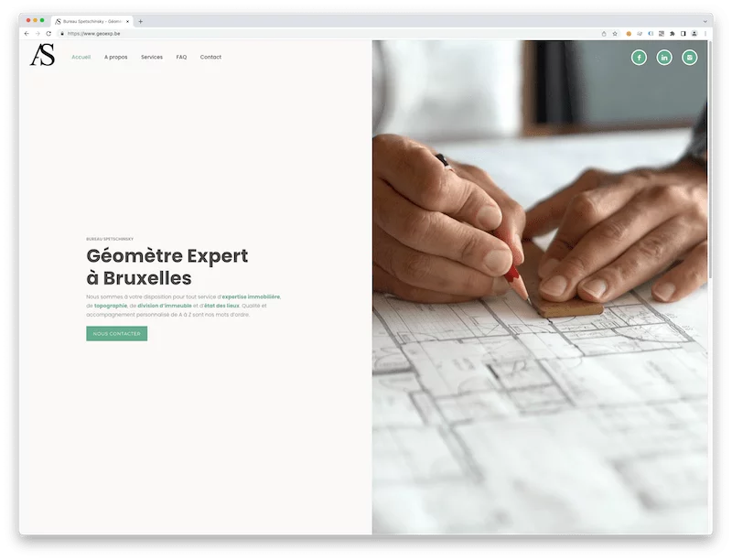Expand the tab search chevron
This screenshot has width=732, height=560.
[705, 21]
